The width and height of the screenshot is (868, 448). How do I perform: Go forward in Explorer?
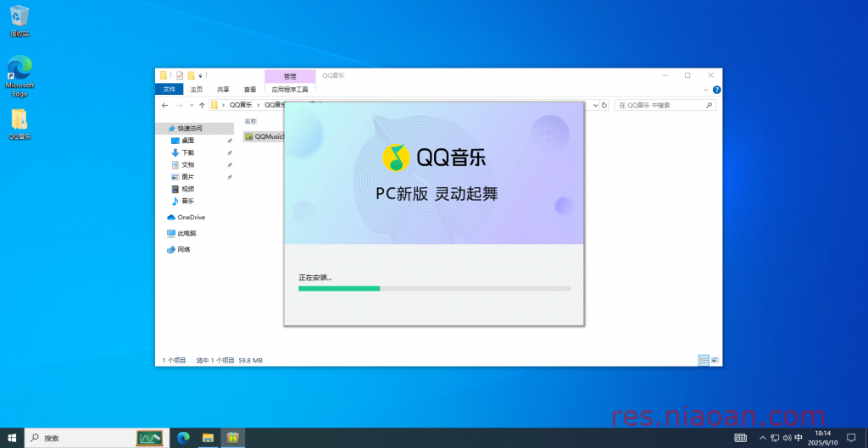180,105
